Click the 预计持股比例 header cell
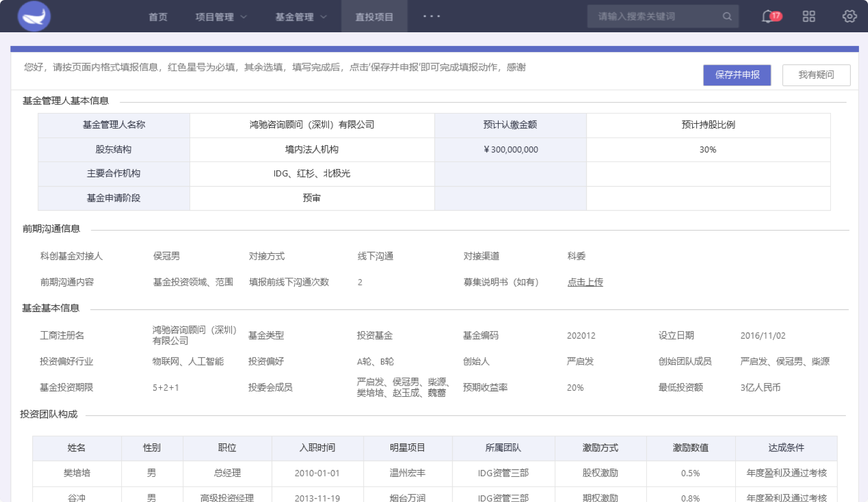Viewport: 868px width, 502px height. pyautogui.click(x=708, y=125)
